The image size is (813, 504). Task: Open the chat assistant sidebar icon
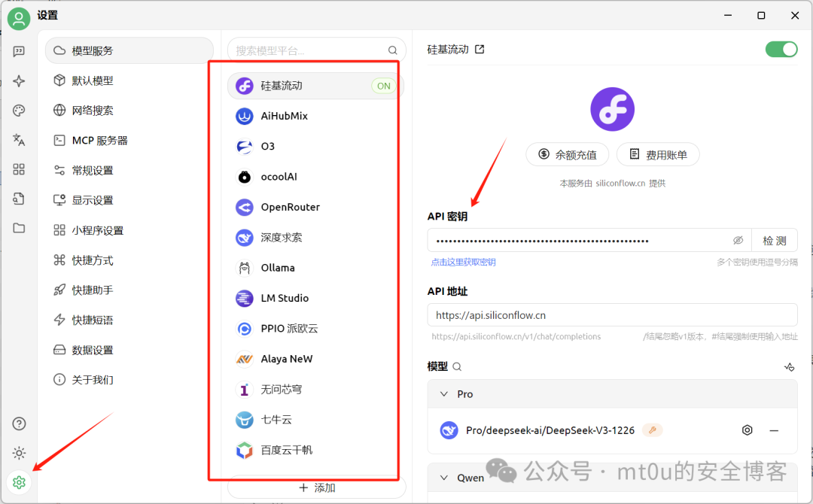pos(19,51)
